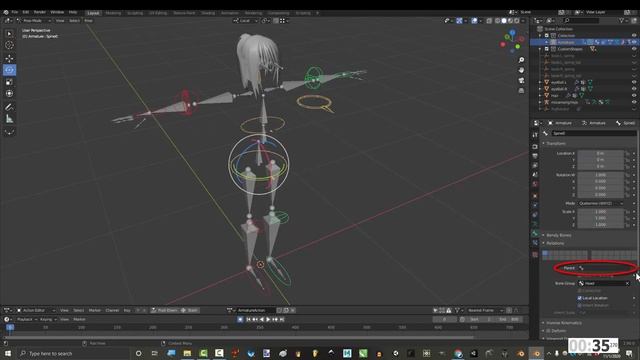Open the Render menu
This screenshot has width=640, height=360.
tap(40, 12)
